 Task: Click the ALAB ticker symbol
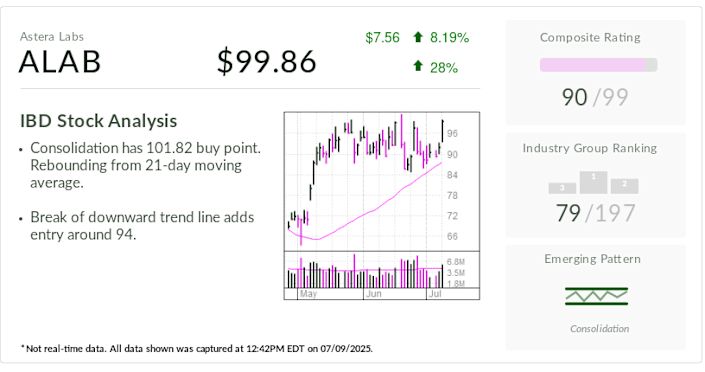[60, 61]
